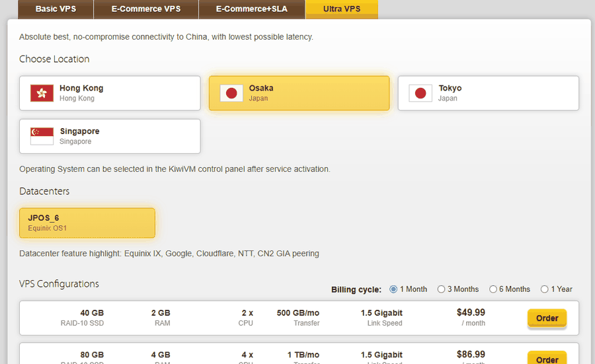Choose Singapore location card

click(110, 137)
